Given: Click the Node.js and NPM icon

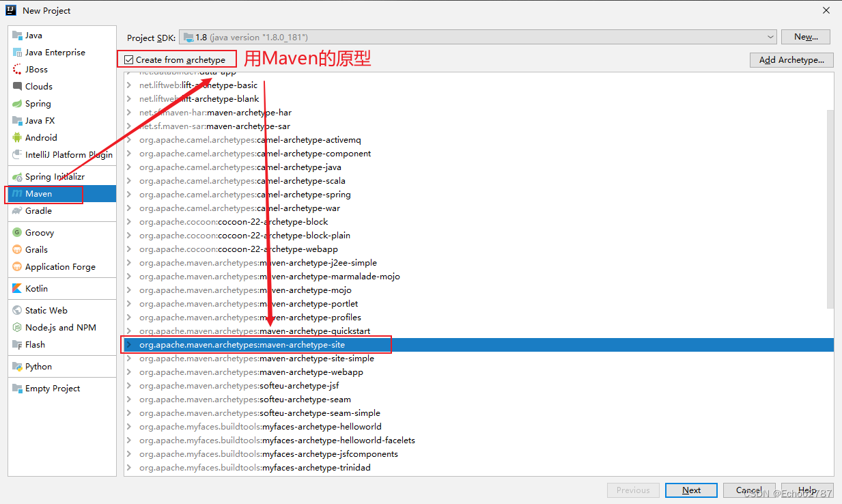Looking at the screenshot, I should coord(17,328).
